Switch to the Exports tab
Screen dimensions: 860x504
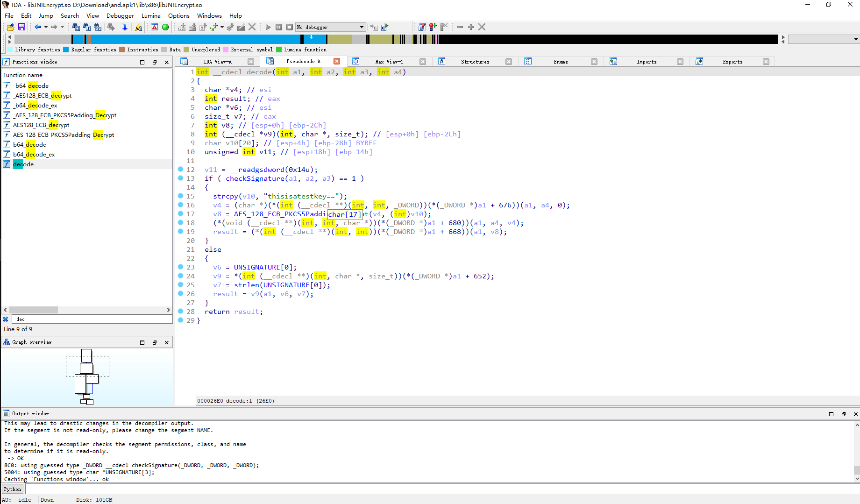coord(732,62)
